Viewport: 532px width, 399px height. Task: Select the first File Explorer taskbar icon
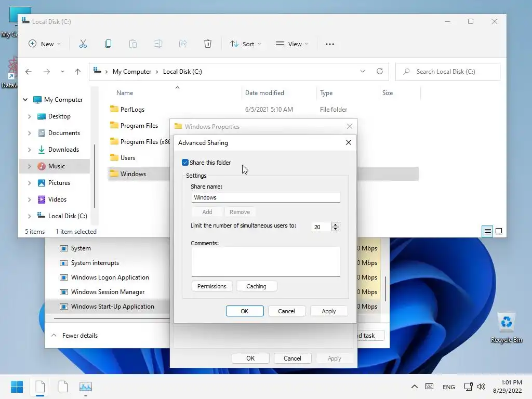click(40, 387)
